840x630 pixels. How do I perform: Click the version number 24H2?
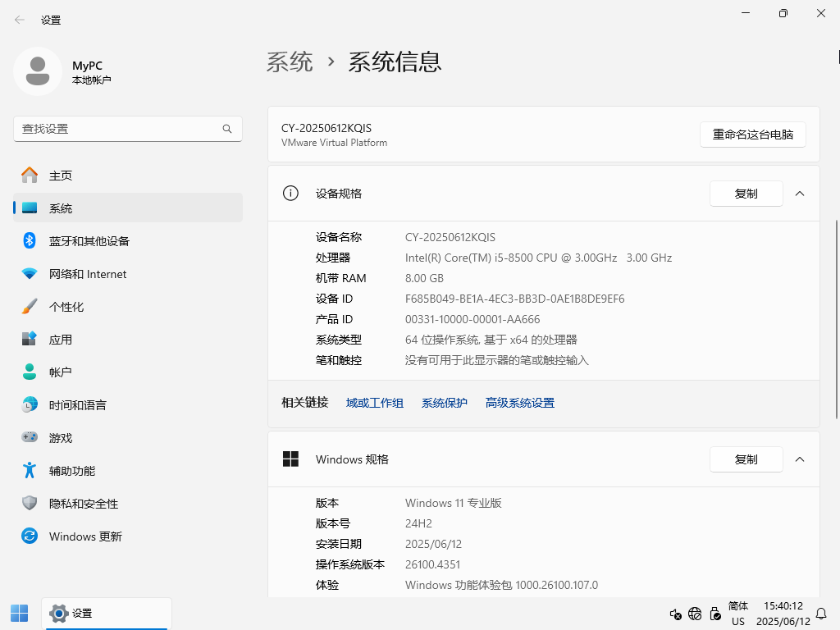[x=418, y=523]
